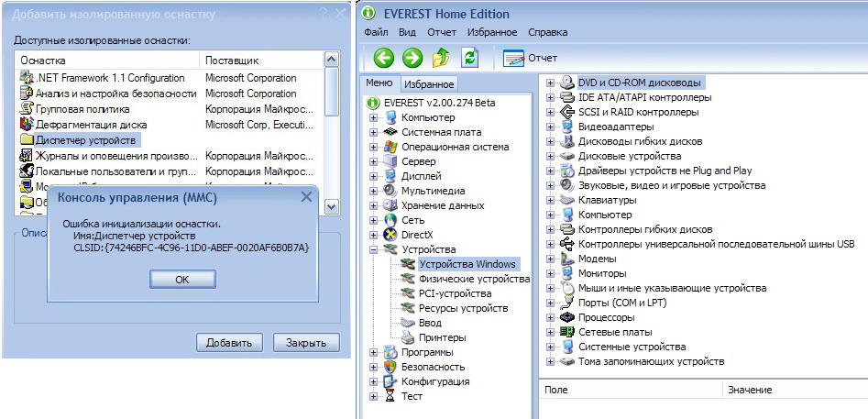This screenshot has width=868, height=419.
Task: Expand the Дисплей tree node
Action: point(374,176)
